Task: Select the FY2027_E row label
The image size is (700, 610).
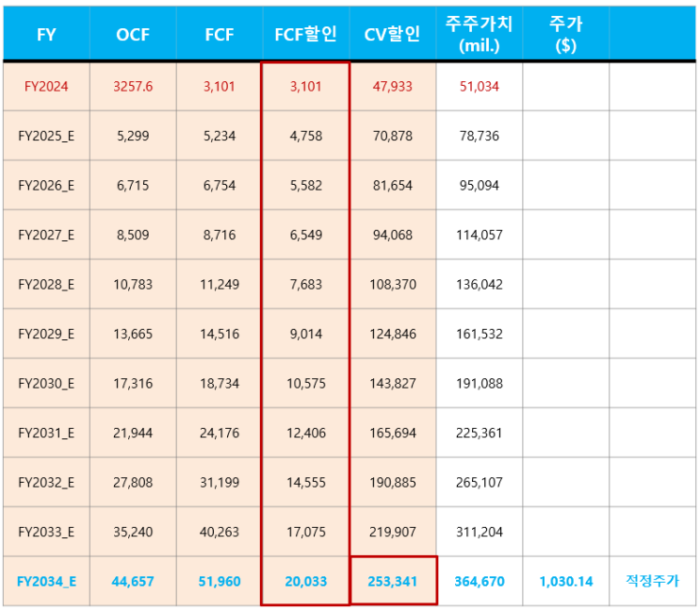Action: point(46,235)
